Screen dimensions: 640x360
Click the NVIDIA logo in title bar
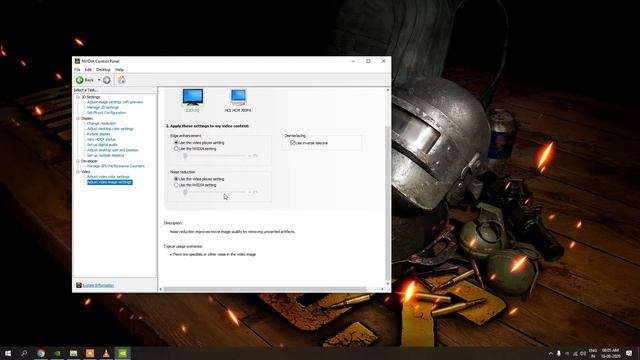(x=77, y=61)
